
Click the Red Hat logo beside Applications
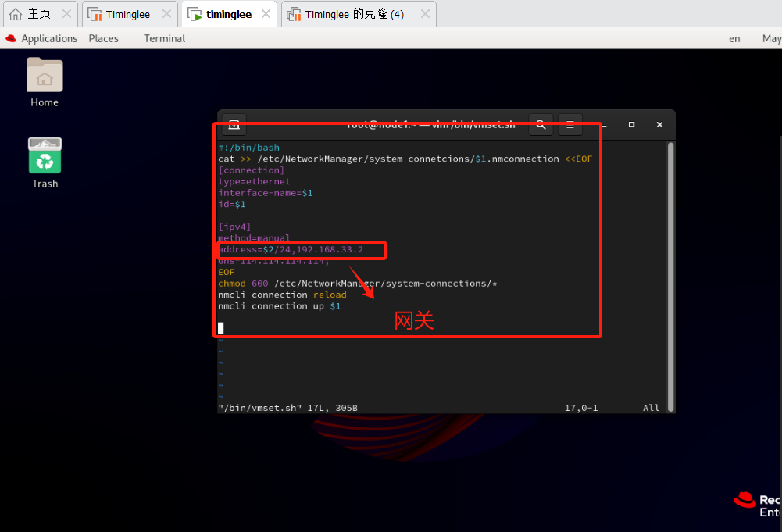11,38
